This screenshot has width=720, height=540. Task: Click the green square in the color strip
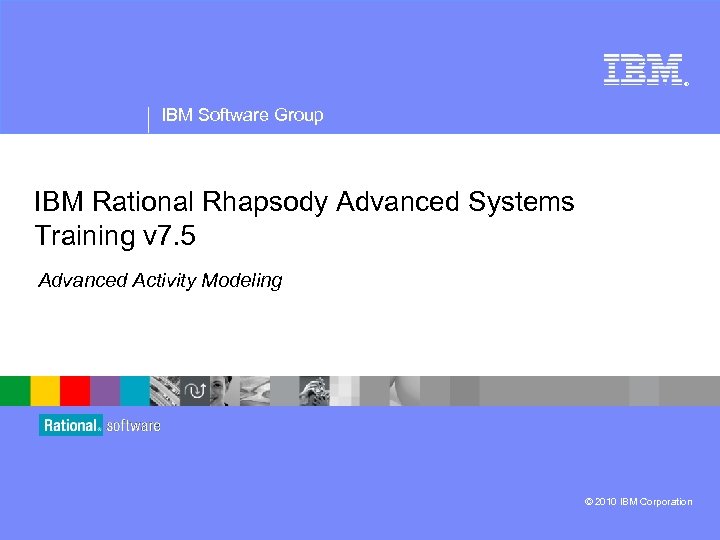pyautogui.click(x=15, y=391)
